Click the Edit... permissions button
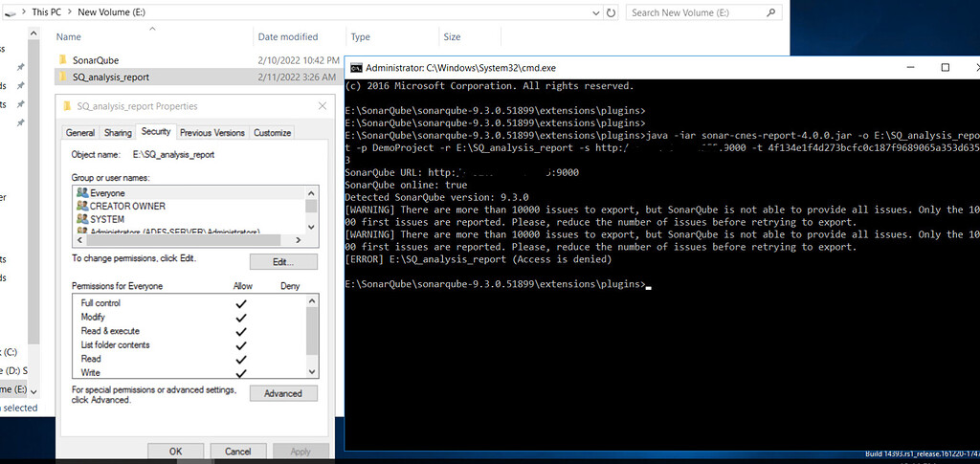Screen dimensions: 980x464 (283, 262)
